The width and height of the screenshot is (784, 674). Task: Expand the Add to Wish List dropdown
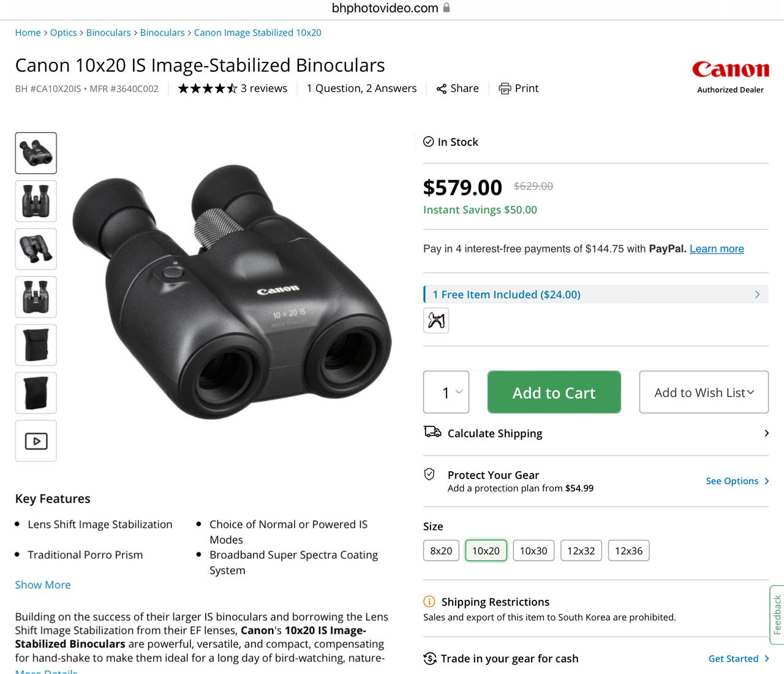tap(704, 392)
